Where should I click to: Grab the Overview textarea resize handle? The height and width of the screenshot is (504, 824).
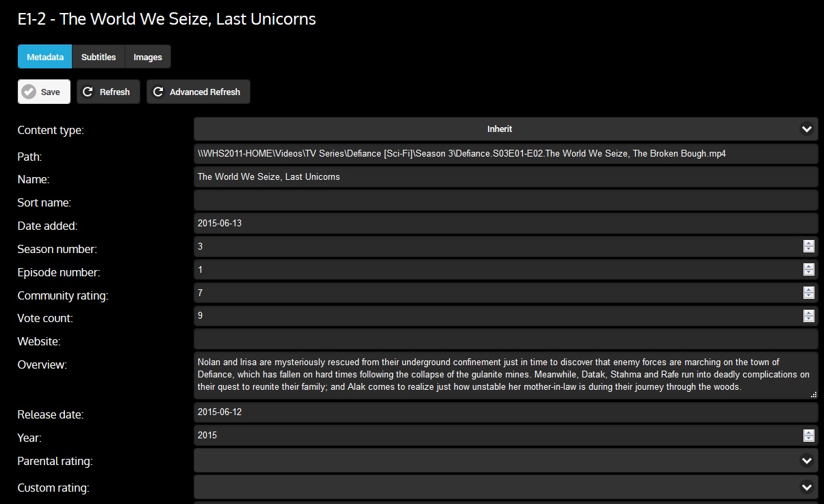coord(813,395)
